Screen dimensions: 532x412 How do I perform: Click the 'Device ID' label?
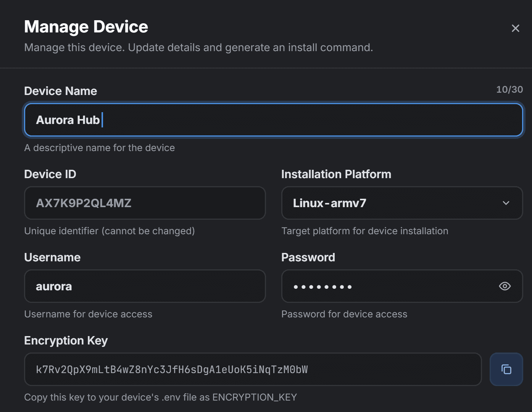[50, 174]
